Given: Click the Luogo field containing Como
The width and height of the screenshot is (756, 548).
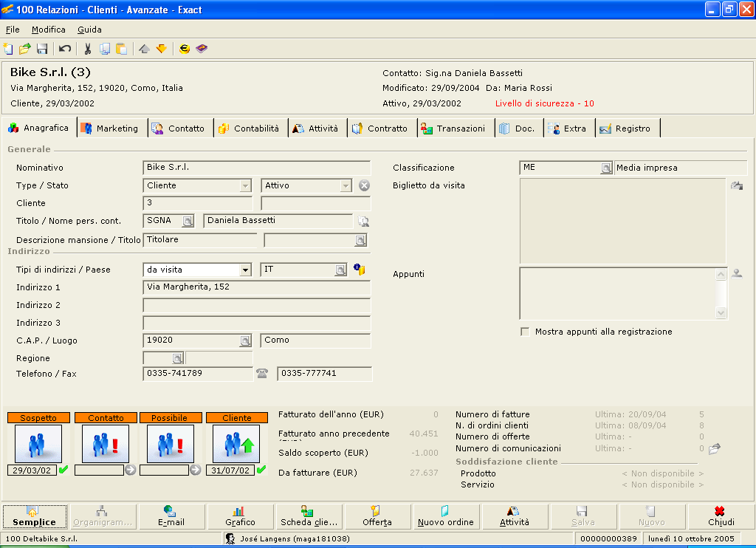Looking at the screenshot, I should 315,340.
